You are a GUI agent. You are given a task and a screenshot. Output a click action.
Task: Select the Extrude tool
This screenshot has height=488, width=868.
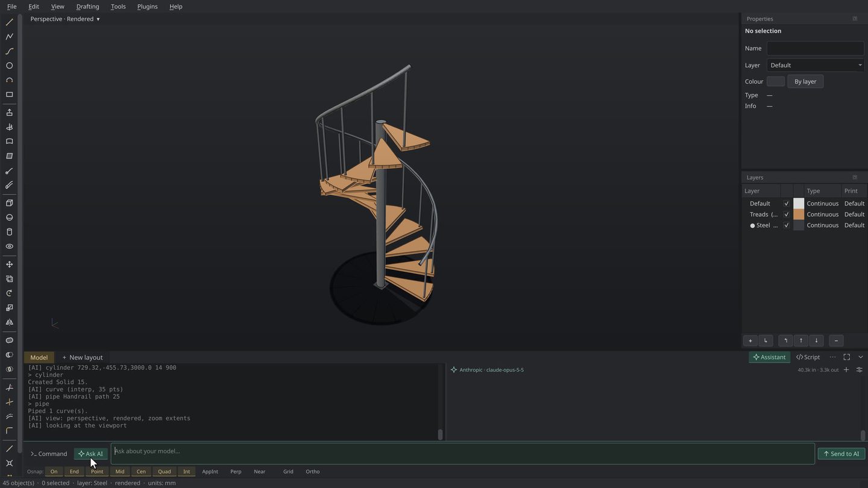point(9,113)
